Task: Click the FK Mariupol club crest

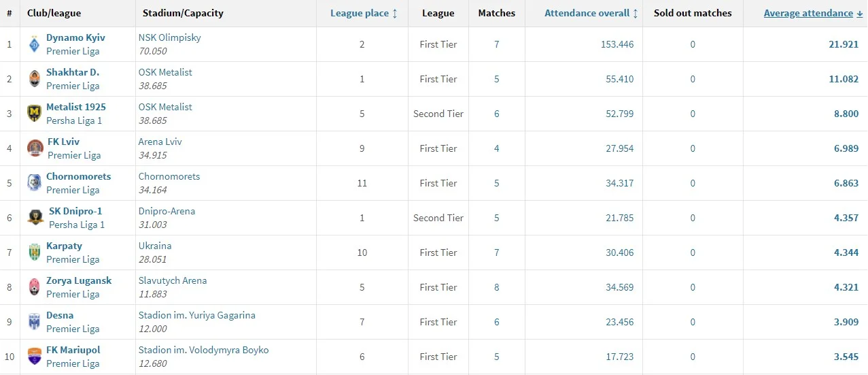Action: [x=34, y=357]
